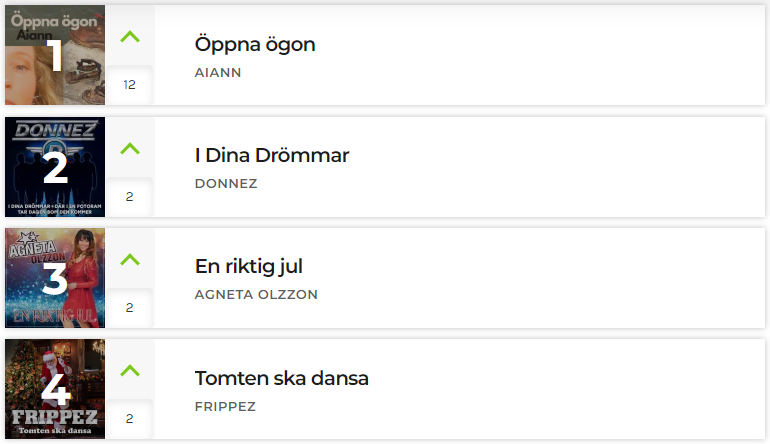Open Agneta Olzzon album cover thumbnail

click(x=55, y=278)
